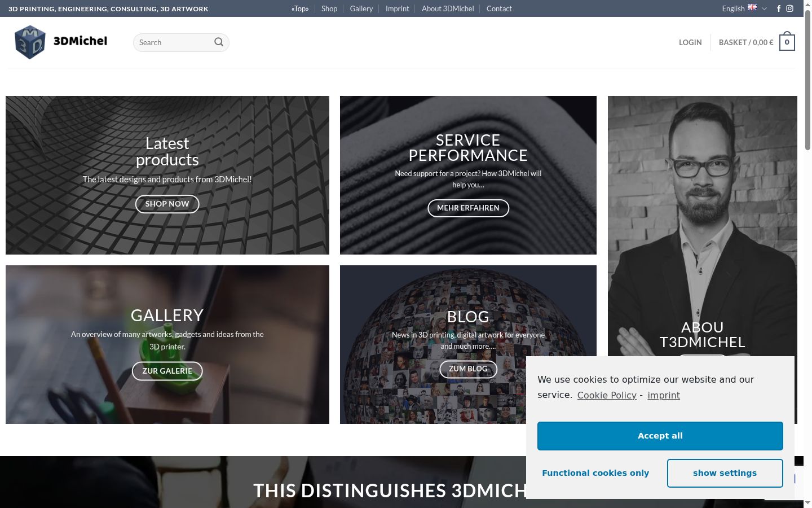The width and height of the screenshot is (812, 508).
Task: Click the BLOG banner heading
Action: pos(468,317)
